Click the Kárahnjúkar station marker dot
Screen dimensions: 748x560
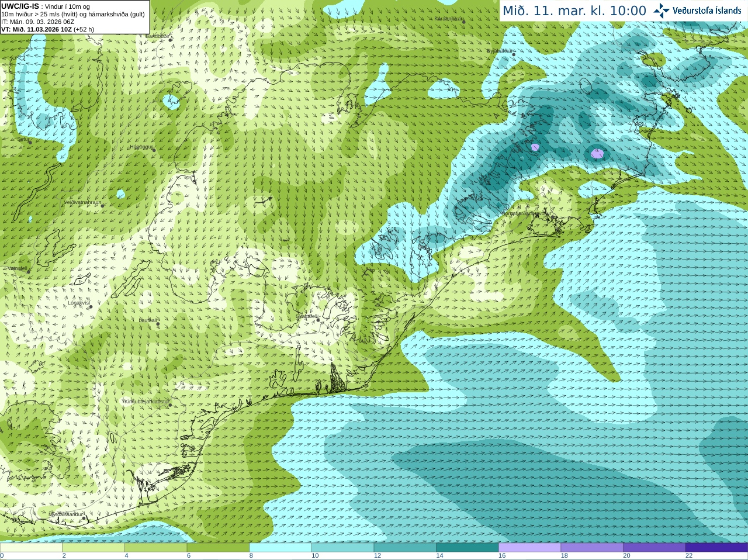[463, 22]
